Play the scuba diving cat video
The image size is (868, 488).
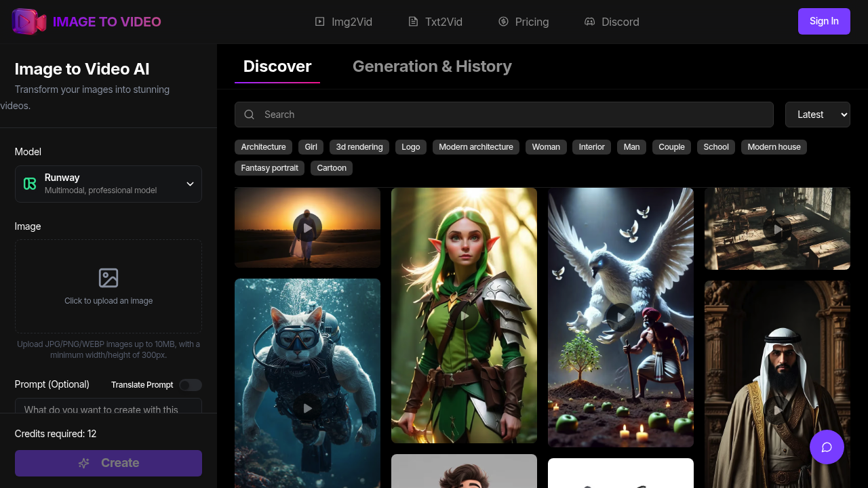307,408
